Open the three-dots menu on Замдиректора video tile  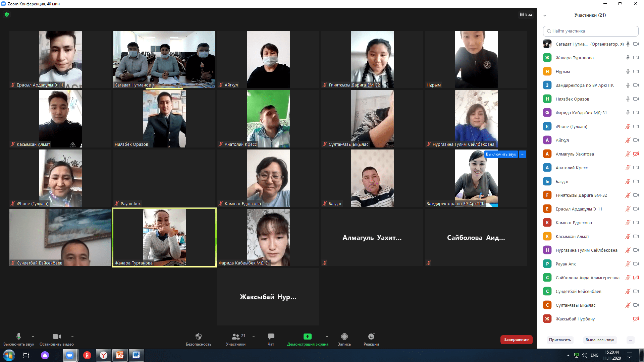coord(523,154)
